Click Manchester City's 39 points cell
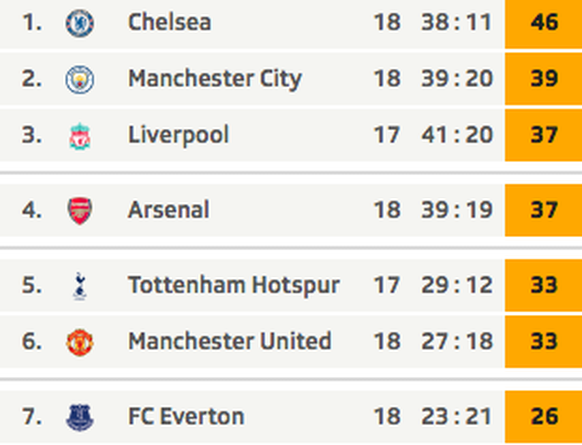This screenshot has height=445, width=582. (x=543, y=79)
